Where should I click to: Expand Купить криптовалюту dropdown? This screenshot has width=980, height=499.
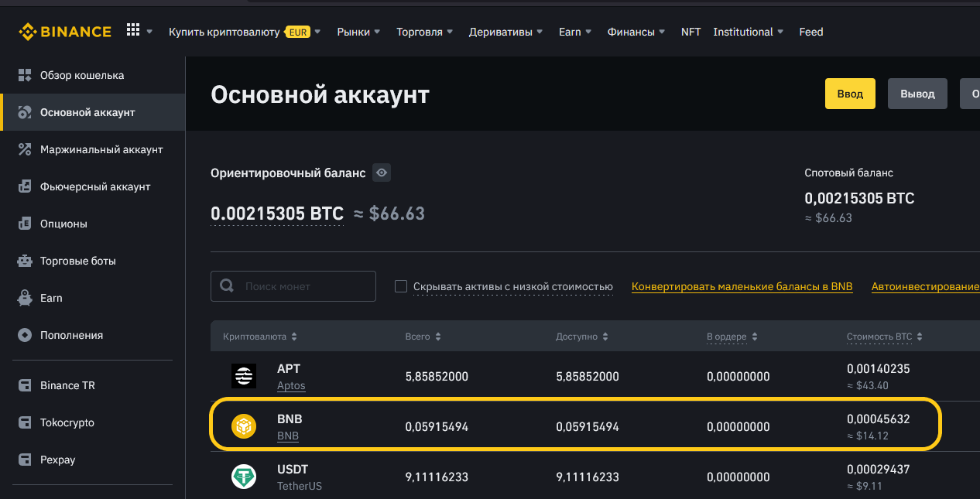coord(318,32)
